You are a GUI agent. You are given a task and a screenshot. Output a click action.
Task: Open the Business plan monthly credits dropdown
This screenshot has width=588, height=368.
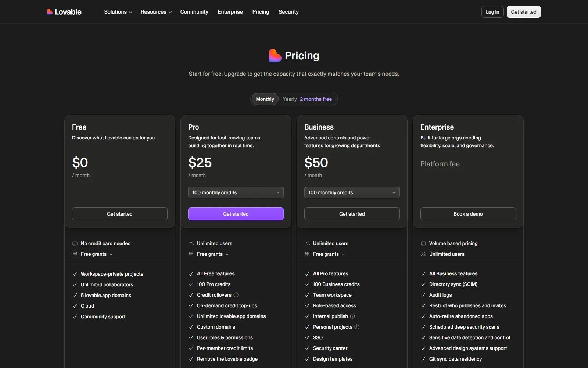[x=352, y=192]
